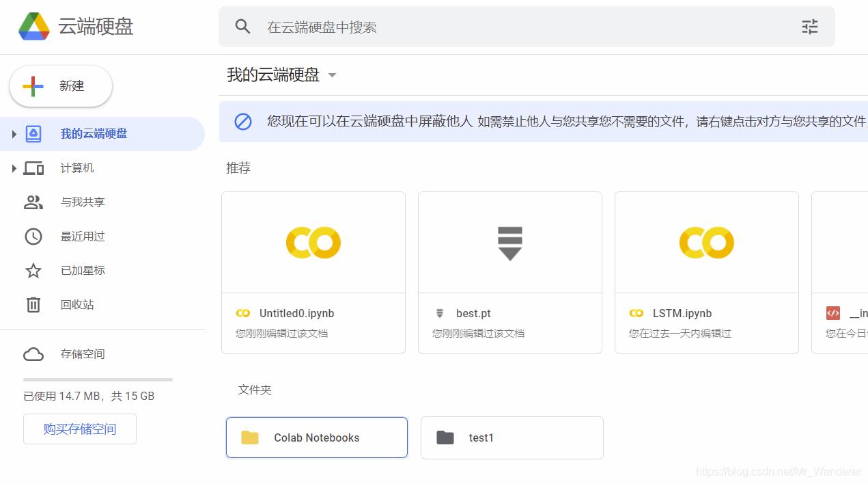Click the 文件夹 section heading
868x484 pixels.
point(255,390)
